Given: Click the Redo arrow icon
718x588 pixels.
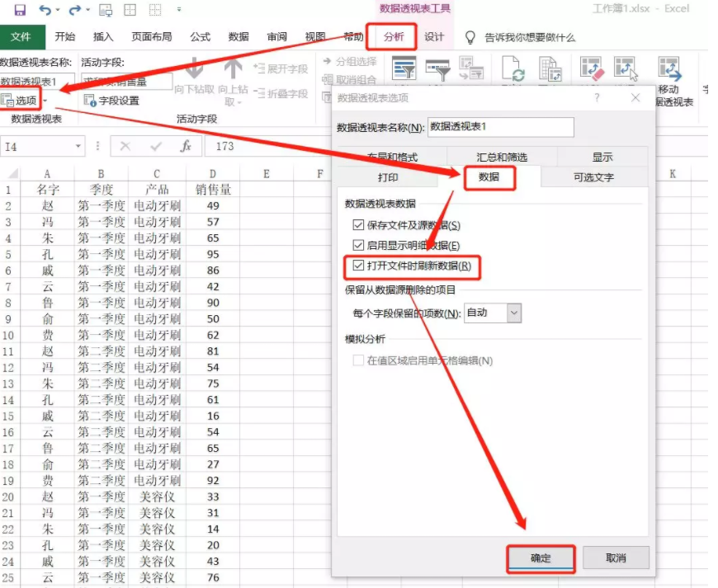Looking at the screenshot, I should [x=74, y=10].
